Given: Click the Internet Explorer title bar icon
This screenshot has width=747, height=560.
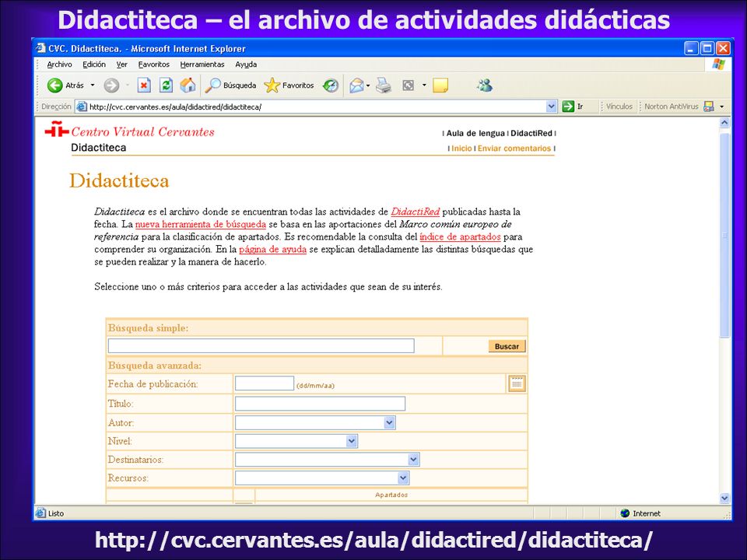Looking at the screenshot, I should 41,48.
